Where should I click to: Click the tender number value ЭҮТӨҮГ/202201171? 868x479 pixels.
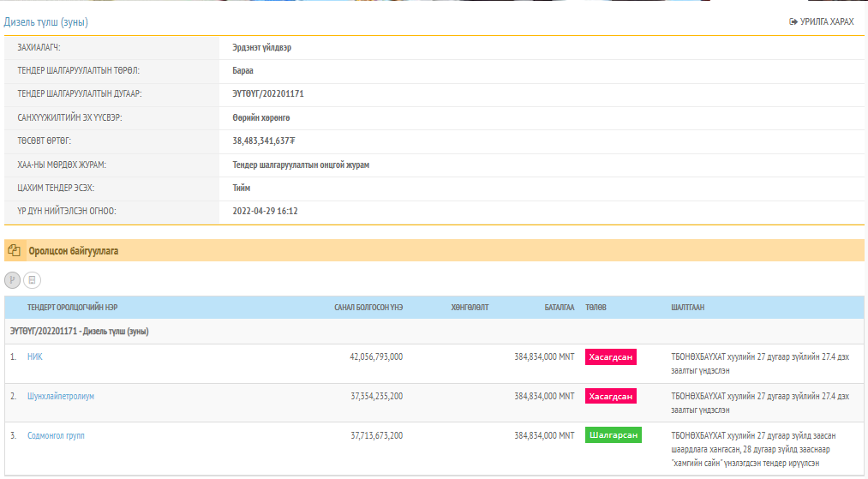tap(268, 93)
